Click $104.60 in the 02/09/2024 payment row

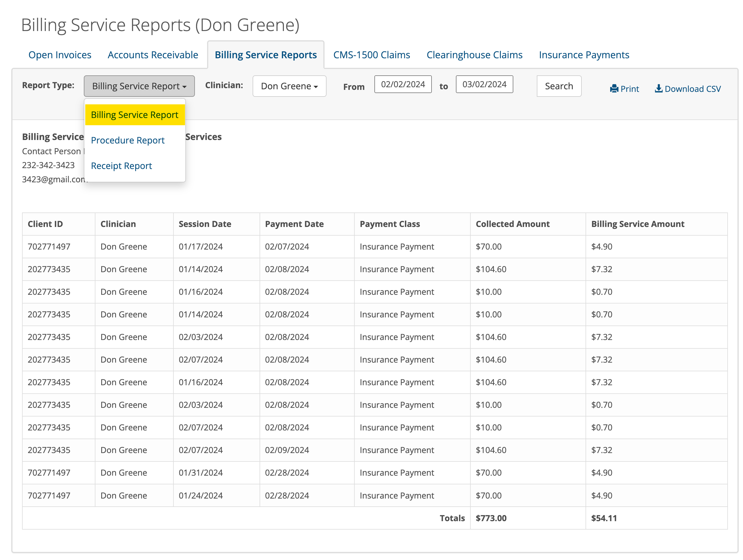[x=491, y=450]
